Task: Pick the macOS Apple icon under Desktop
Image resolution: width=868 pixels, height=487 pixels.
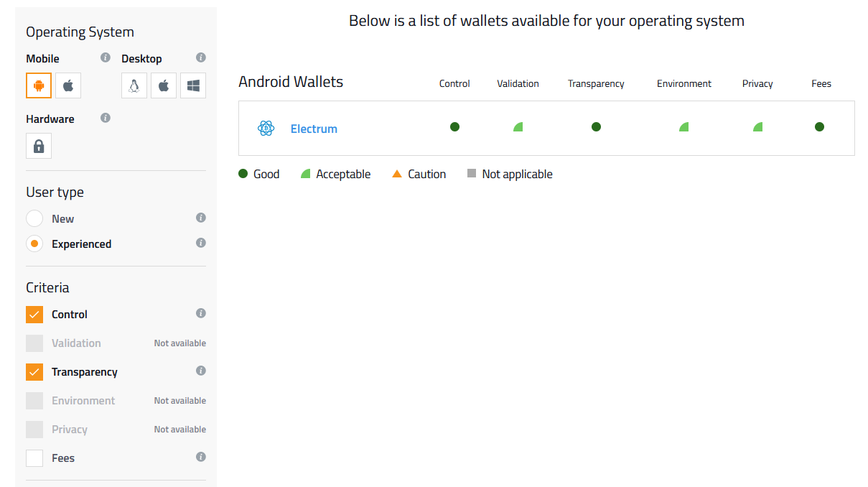Action: pyautogui.click(x=164, y=85)
